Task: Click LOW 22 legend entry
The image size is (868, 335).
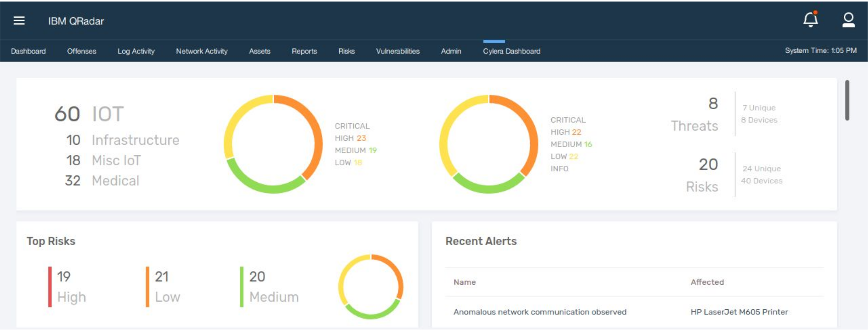Action: 564,156
